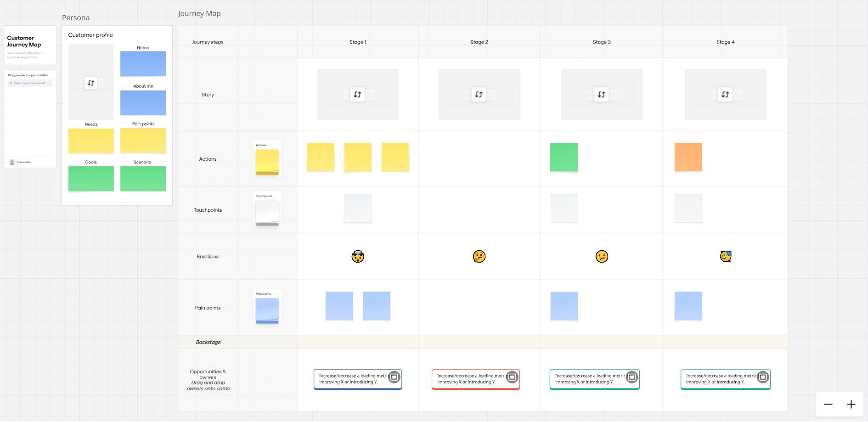Click the Touchpoints sticky note pad
The height and width of the screenshot is (422, 868).
pyautogui.click(x=267, y=210)
